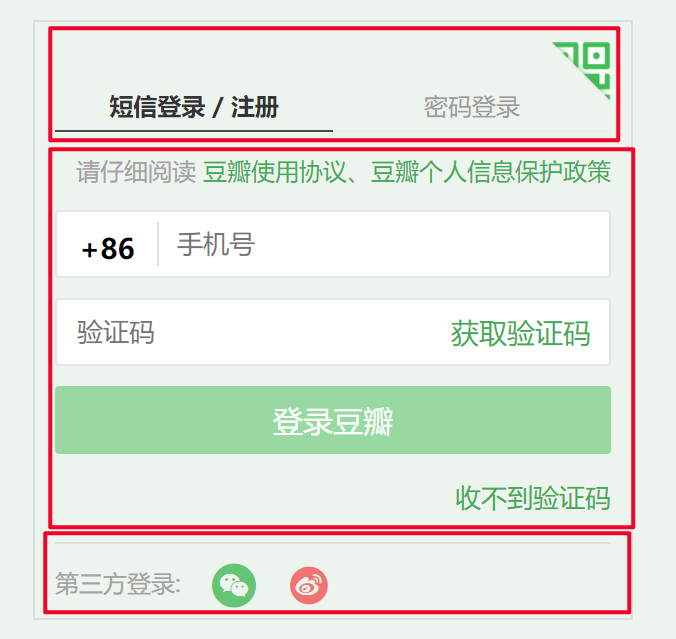Log in with the WeChat icon

point(234,585)
